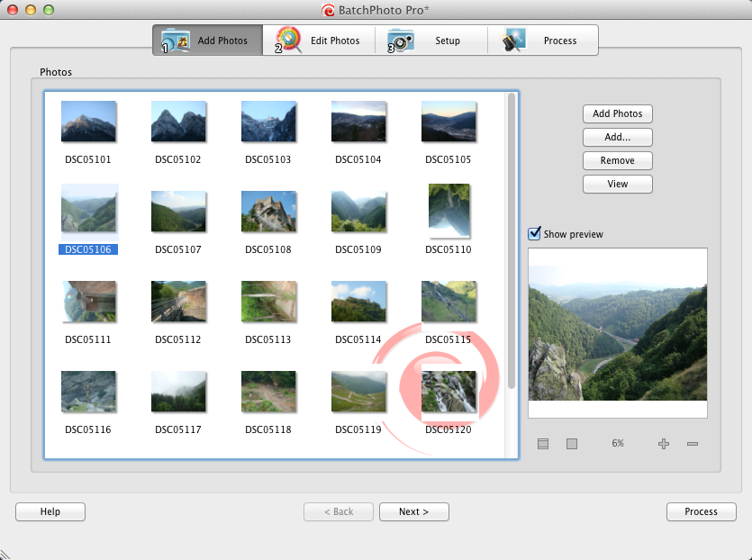The image size is (752, 560).
Task: Click the Process magic hat icon
Action: coord(513,40)
